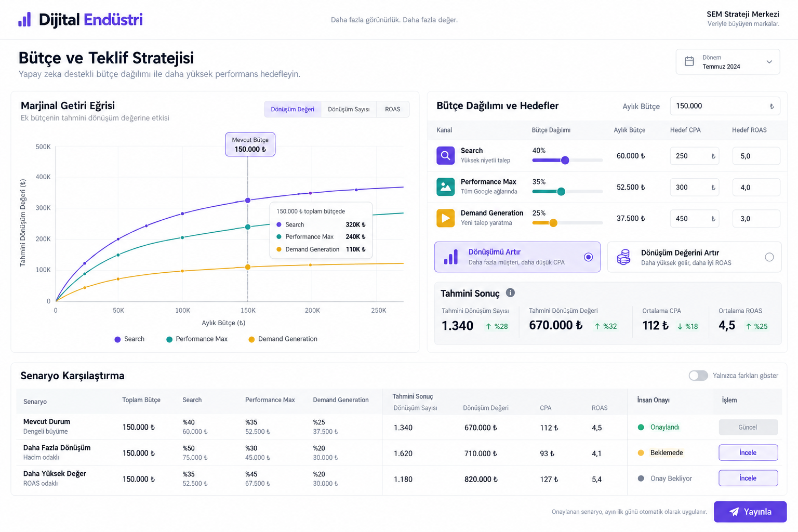Click the Performance Max Hedef ROAS 4,0 field
Screen dimensions: 798x532
[x=756, y=187]
